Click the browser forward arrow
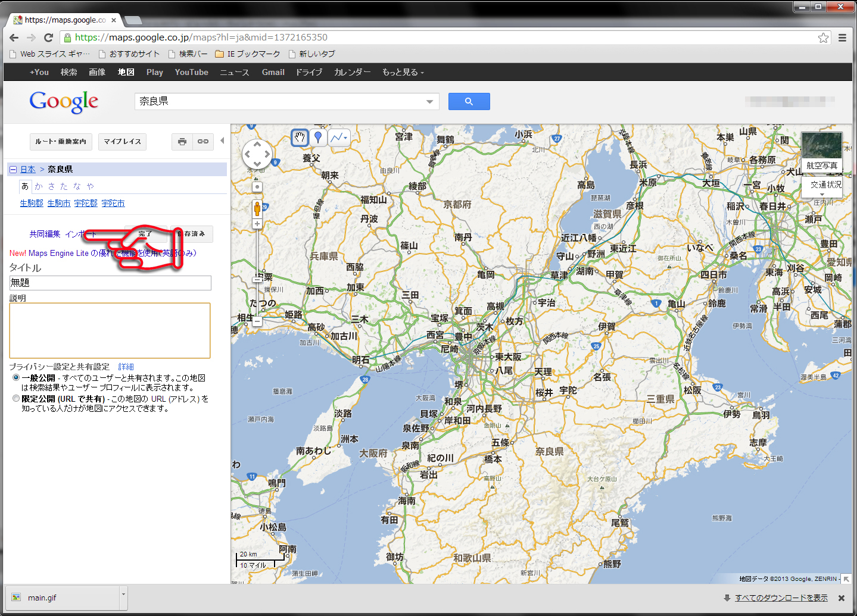 click(x=31, y=37)
